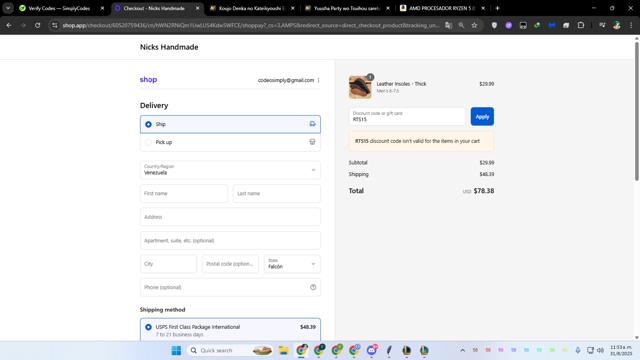Open the Chrome profile avatar
The width and height of the screenshot is (640, 360).
pos(617,25)
